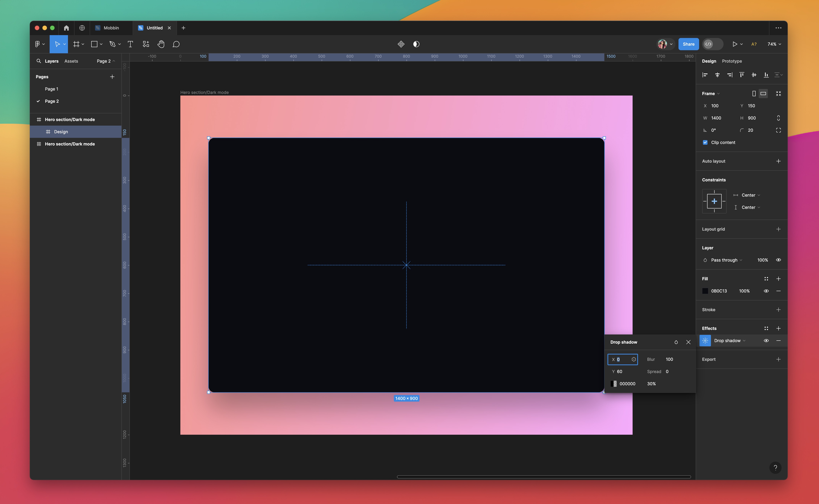Open help with the question mark button
The image size is (819, 504).
775,467
